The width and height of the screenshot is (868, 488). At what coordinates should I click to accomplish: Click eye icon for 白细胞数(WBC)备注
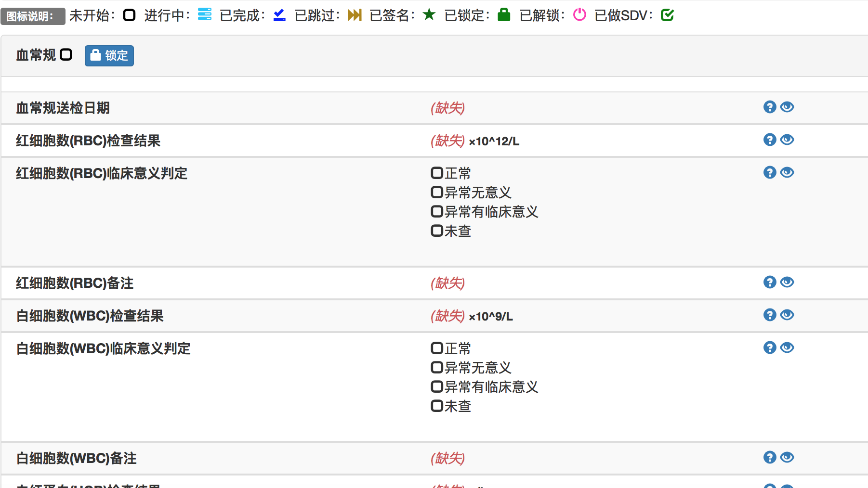point(787,457)
